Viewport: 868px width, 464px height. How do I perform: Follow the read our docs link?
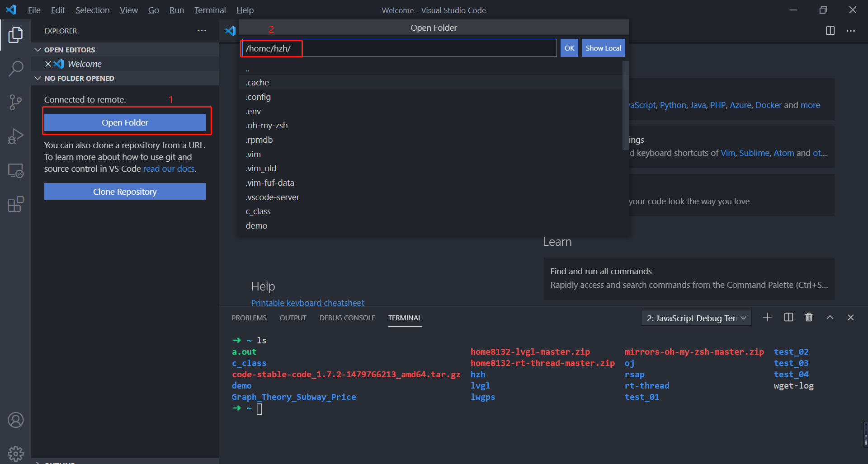(169, 169)
